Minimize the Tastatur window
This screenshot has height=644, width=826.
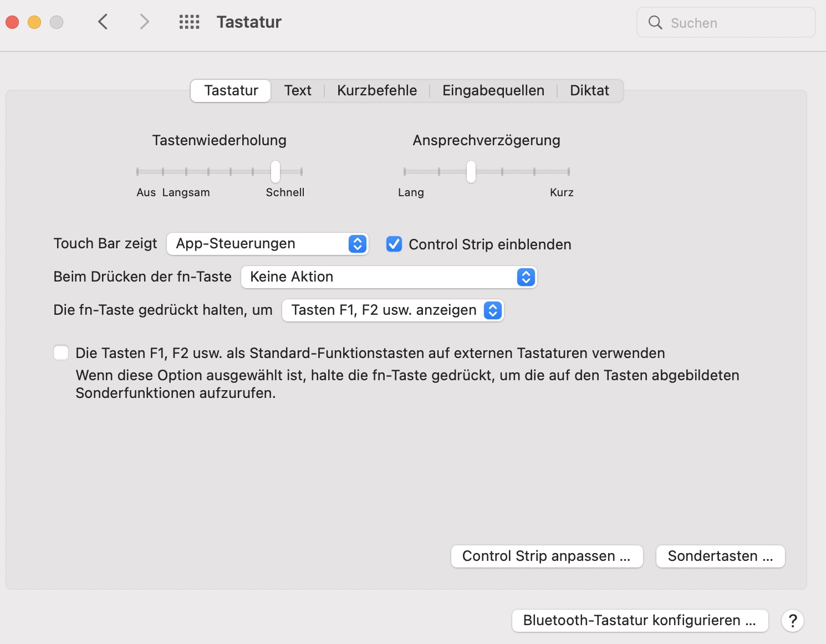pyautogui.click(x=34, y=22)
